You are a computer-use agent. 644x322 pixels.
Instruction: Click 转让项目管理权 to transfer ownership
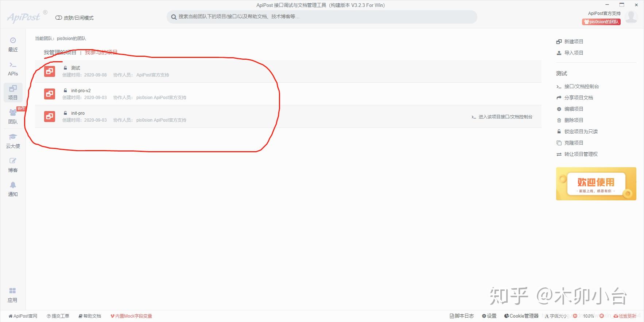coord(577,154)
